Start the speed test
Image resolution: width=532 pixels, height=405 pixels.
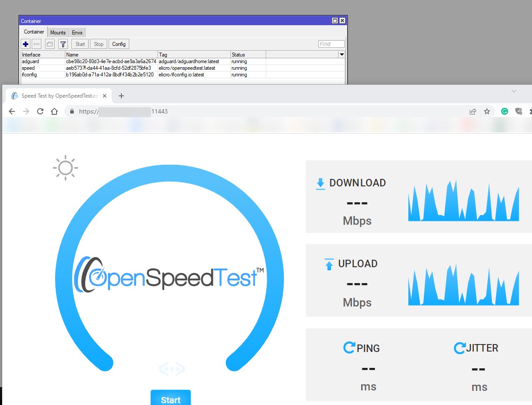coord(170,397)
